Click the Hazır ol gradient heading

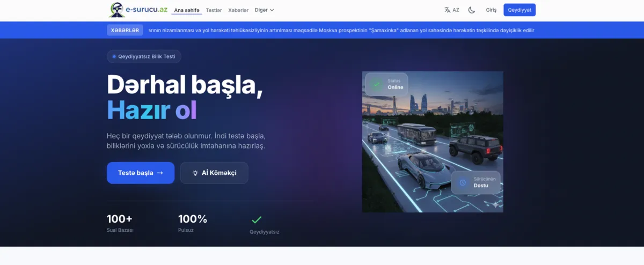[152, 109]
